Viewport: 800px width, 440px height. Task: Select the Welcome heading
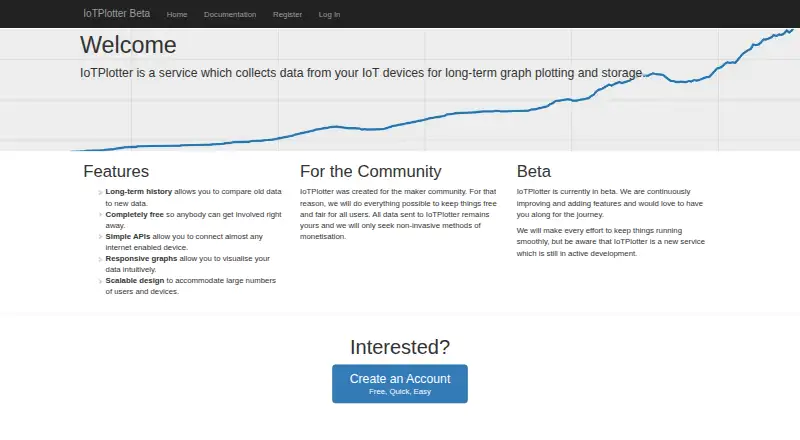coord(128,45)
